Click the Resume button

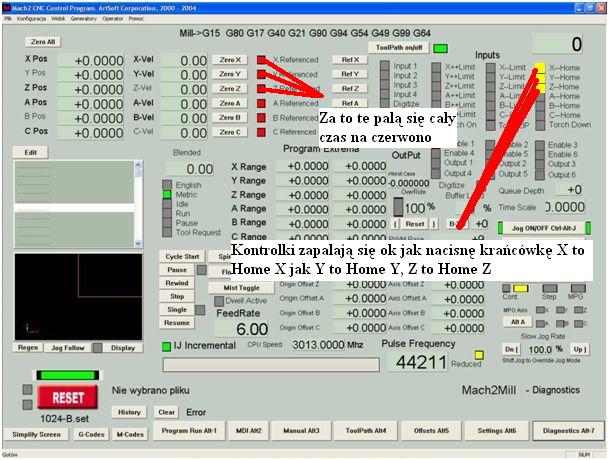pos(177,322)
